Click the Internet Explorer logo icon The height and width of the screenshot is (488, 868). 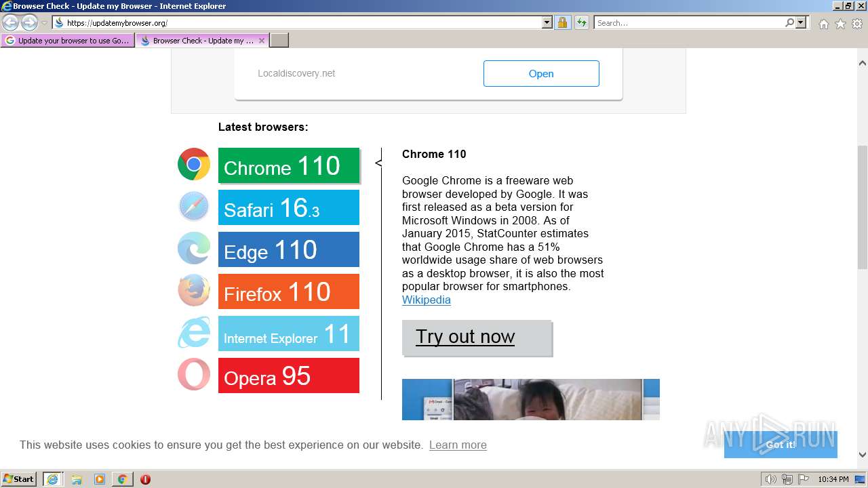point(194,332)
